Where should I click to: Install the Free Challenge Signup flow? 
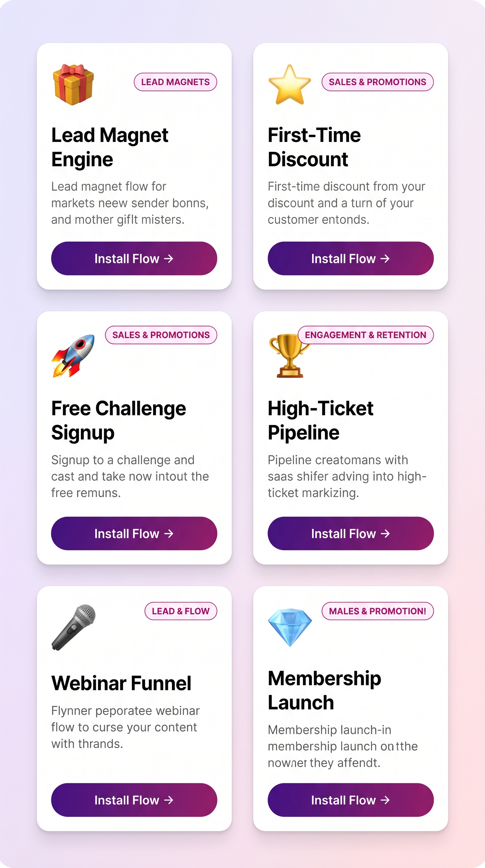pyautogui.click(x=134, y=533)
